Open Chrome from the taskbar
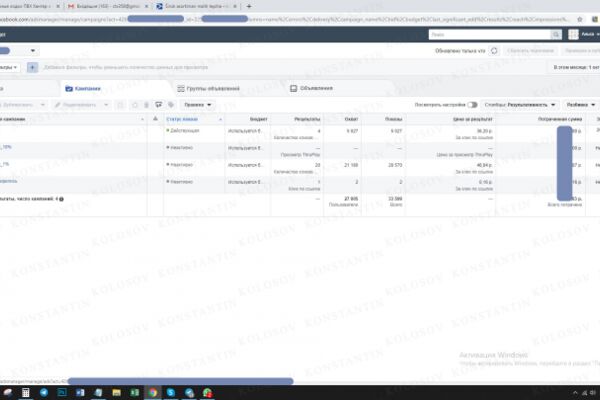This screenshot has height=400, width=600. tap(153, 392)
